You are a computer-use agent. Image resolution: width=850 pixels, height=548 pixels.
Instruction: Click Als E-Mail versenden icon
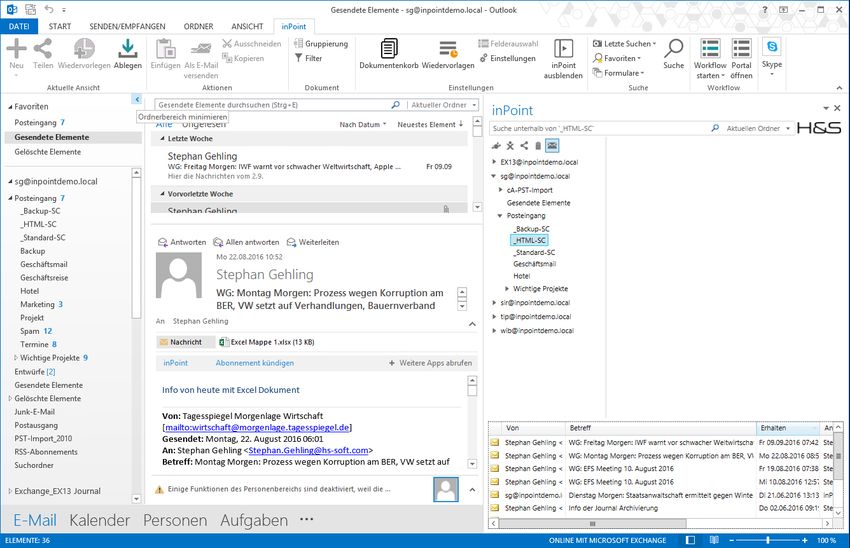[x=201, y=48]
